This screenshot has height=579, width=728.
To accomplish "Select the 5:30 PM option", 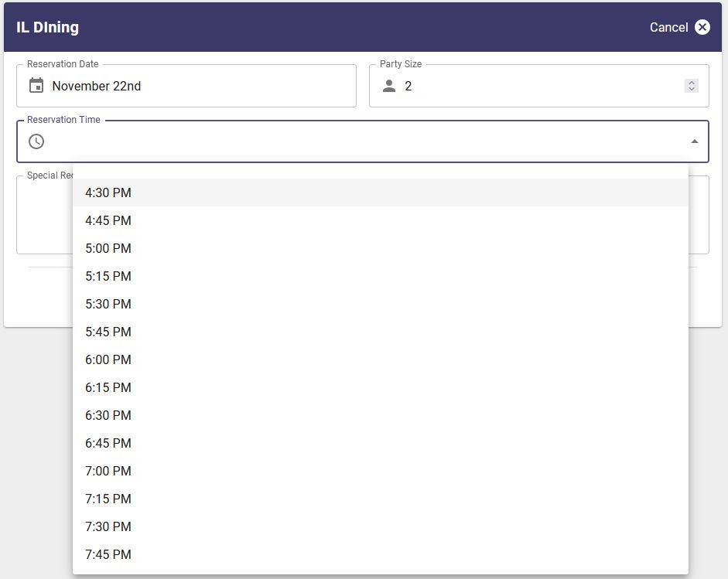I will point(108,304).
